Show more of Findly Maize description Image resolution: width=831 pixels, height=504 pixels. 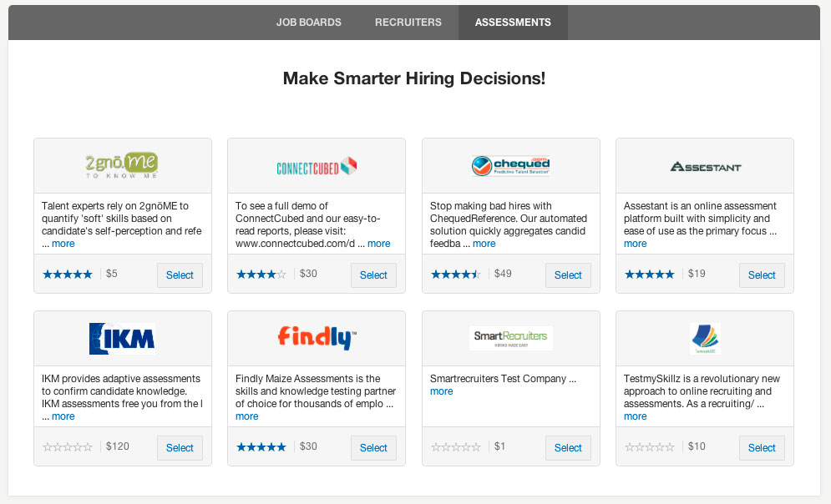coord(247,416)
